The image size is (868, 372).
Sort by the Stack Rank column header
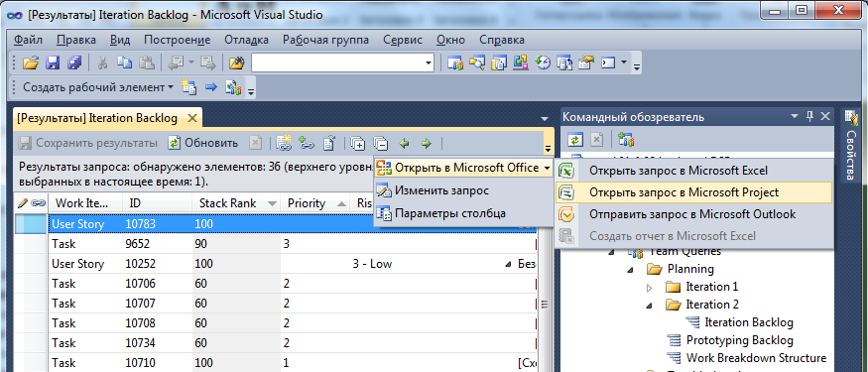[236, 203]
